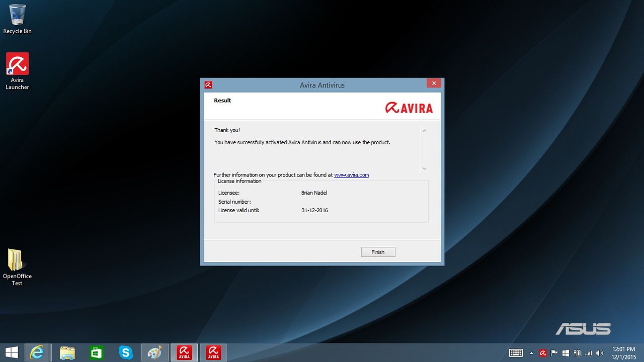This screenshot has width=644, height=362.
Task: Close the Avira Antivirus dialog
Action: (x=434, y=83)
